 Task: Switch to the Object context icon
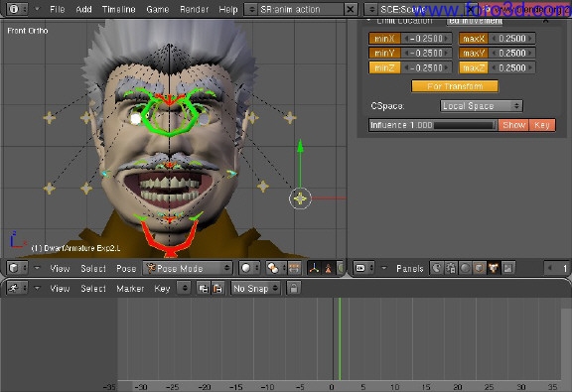tap(480, 268)
